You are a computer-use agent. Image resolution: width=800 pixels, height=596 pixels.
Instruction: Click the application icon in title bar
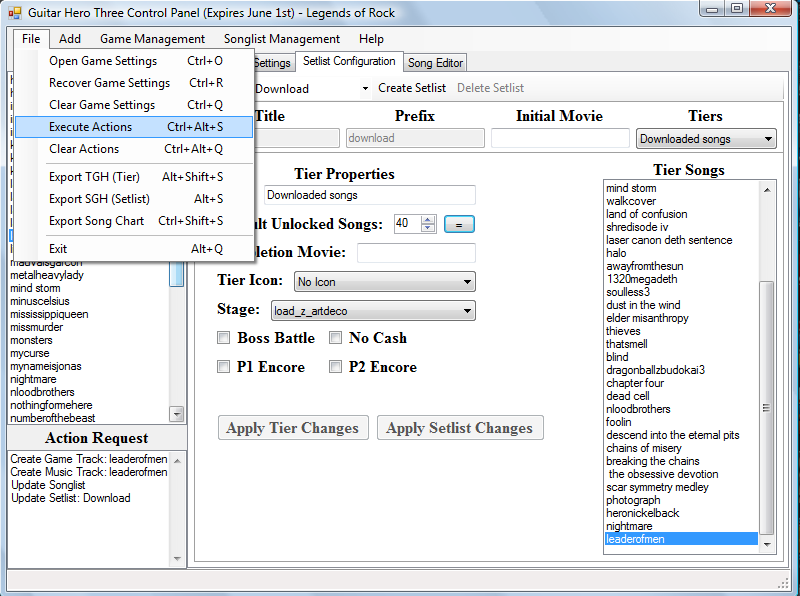(x=15, y=13)
